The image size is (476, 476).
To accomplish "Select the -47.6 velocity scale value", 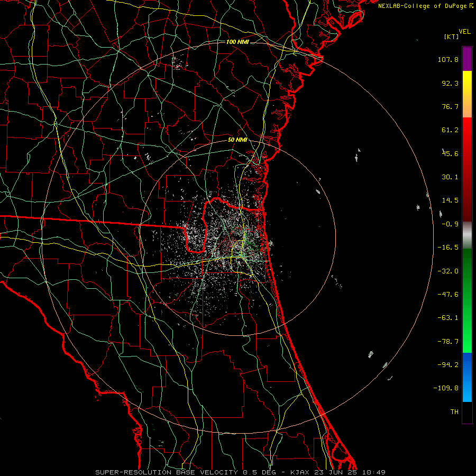I will coord(448,295).
